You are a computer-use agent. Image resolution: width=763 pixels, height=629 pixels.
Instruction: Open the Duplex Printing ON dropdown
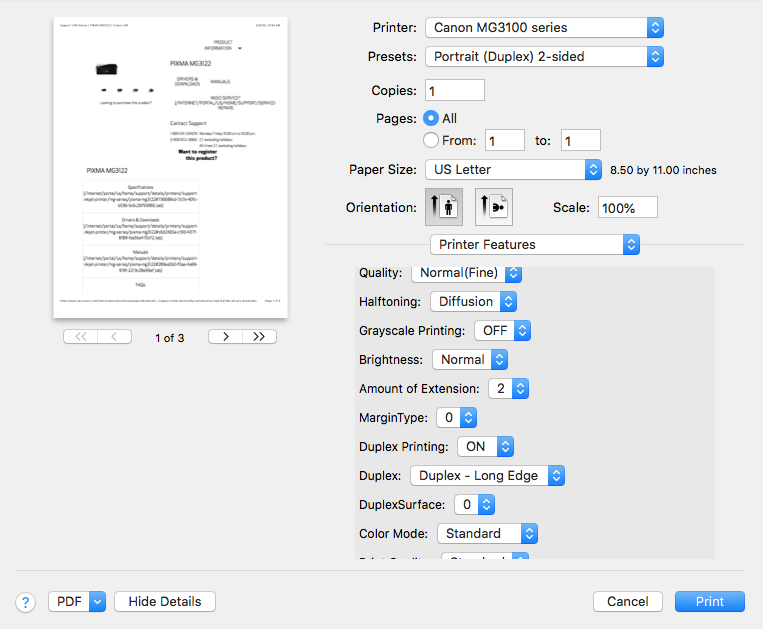coord(486,447)
